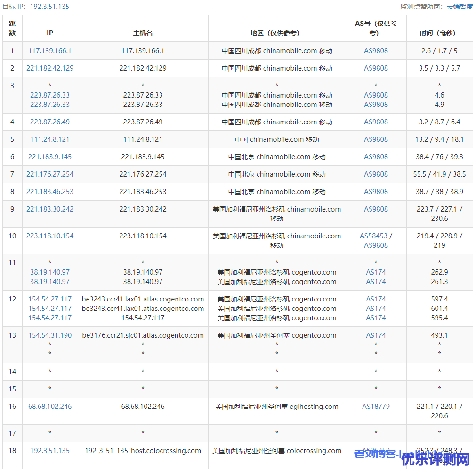
Task: Select the 221.183.30.242 link in IP column
Action: (x=50, y=209)
